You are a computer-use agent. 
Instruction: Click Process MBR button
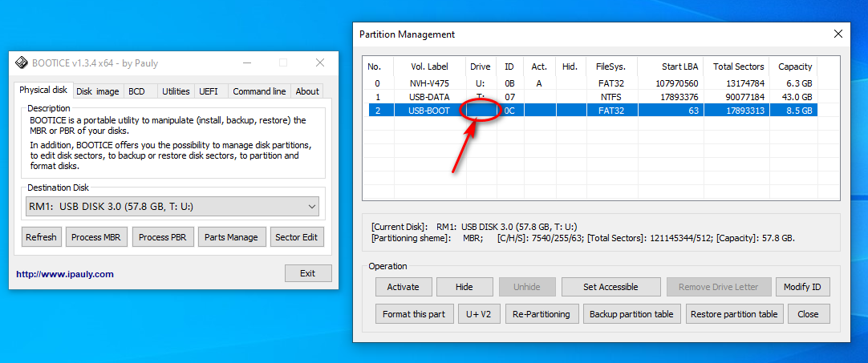point(97,237)
